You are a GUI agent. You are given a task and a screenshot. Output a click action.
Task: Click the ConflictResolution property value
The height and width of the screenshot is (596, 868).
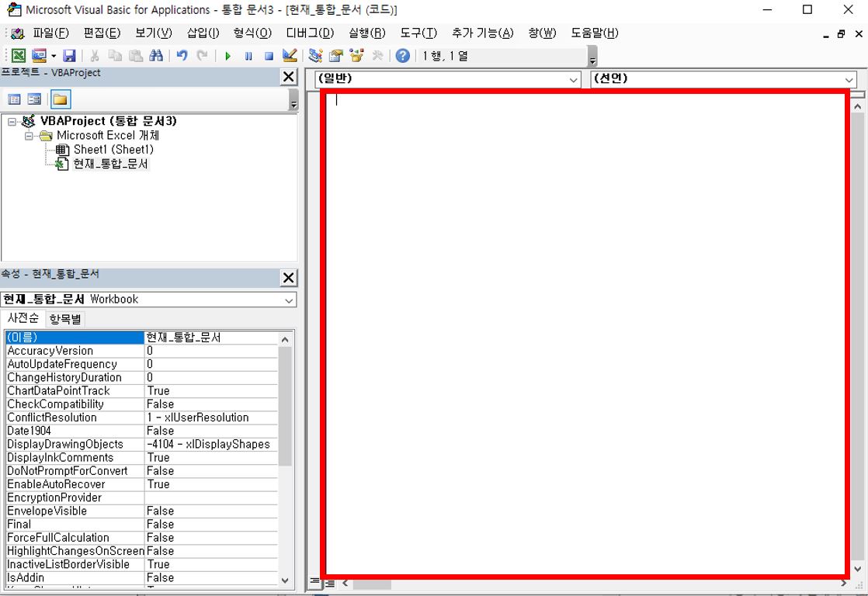(211, 418)
